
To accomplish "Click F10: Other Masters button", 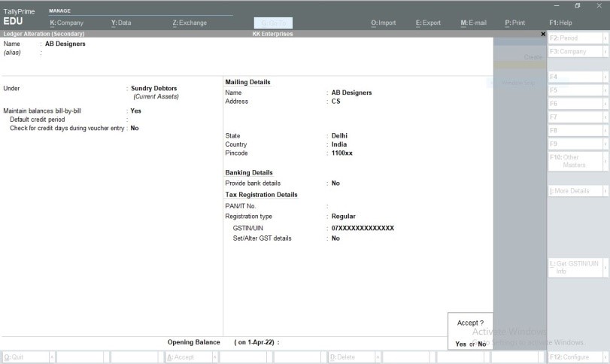I will pyautogui.click(x=575, y=161).
